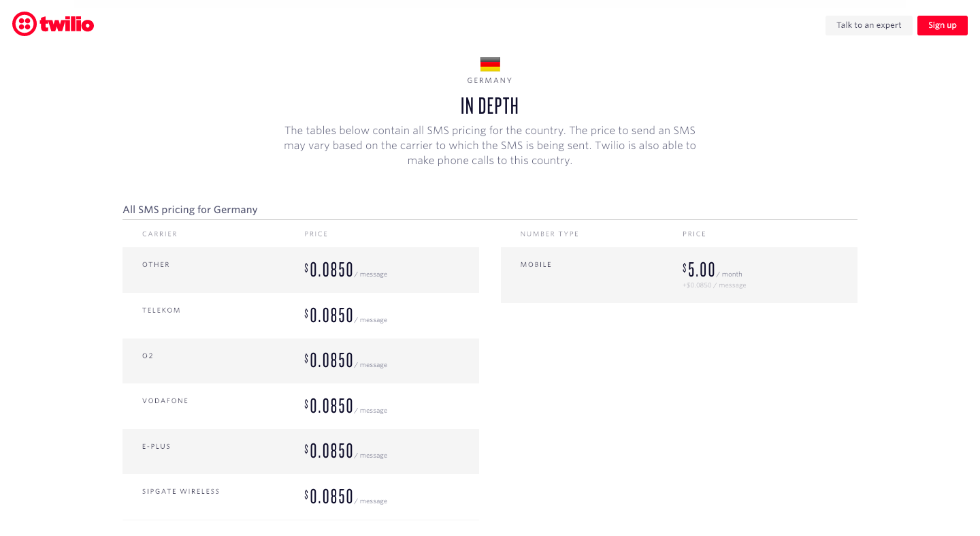Select the TELEKOM carrier row
The image size is (980, 536).
pyautogui.click(x=300, y=315)
